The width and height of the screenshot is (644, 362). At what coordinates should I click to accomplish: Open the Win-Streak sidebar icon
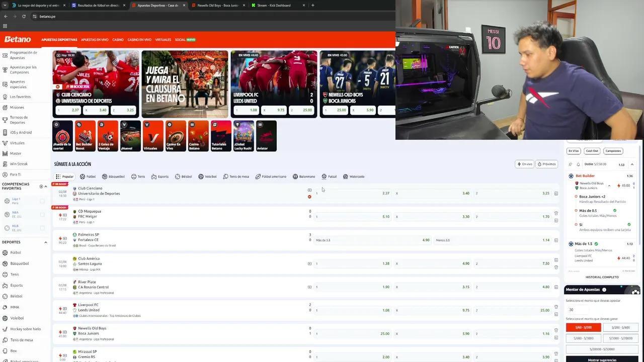5,164
